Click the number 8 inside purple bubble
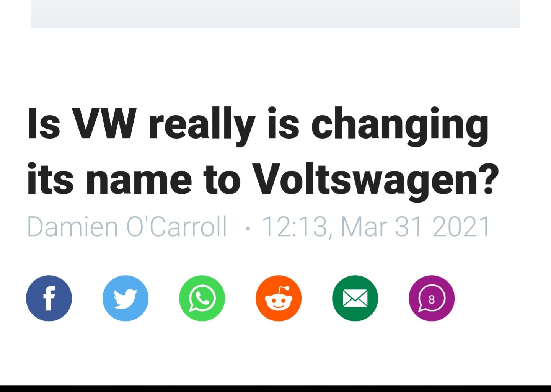Viewport: 551px width, 392px height. (432, 299)
